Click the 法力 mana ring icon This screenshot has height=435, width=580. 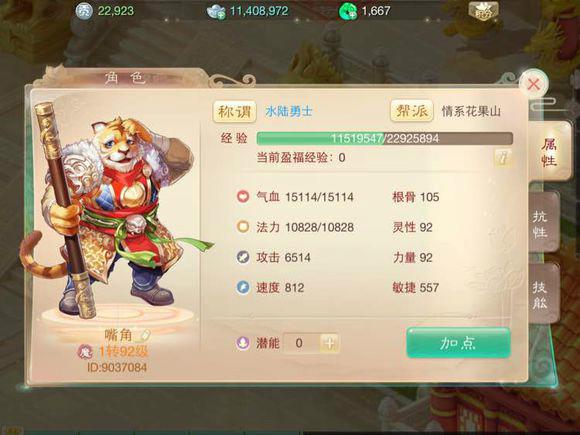243,226
